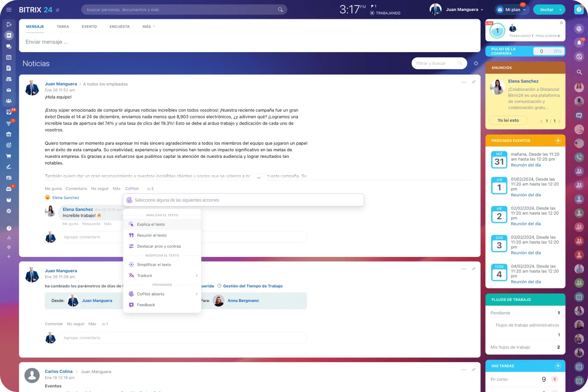The width and height of the screenshot is (588, 392).
Task: Open the hamburger menu next to Bitrix 24 logo
Action: coord(9,10)
